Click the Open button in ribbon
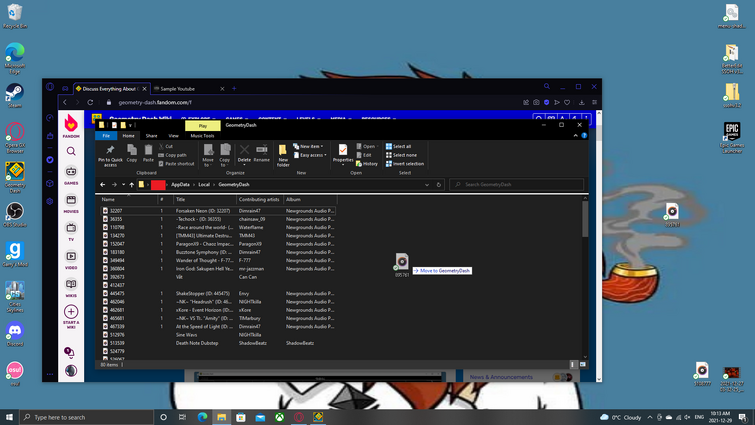The image size is (755, 425). point(367,146)
